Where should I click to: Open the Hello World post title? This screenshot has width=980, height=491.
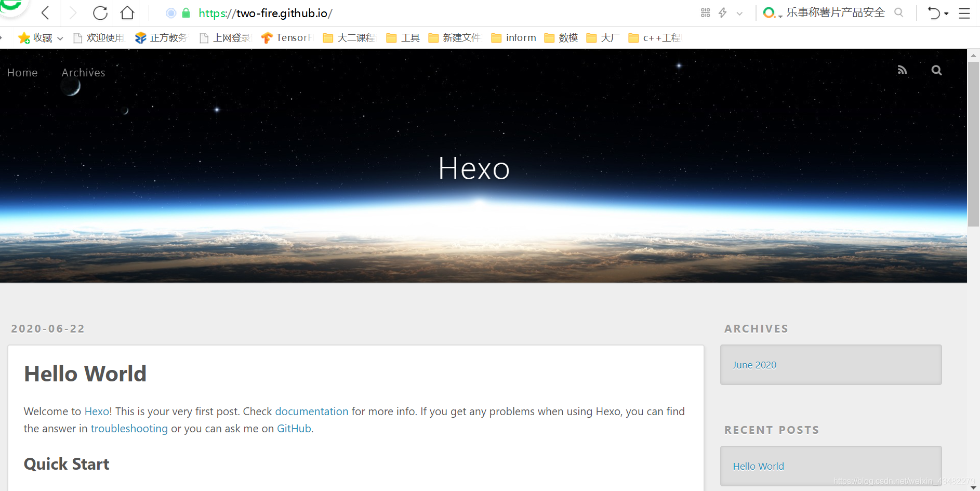pyautogui.click(x=85, y=374)
